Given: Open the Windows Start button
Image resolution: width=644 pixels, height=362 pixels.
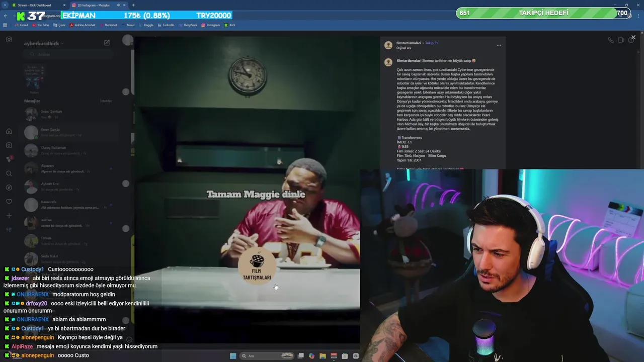Looking at the screenshot, I should [233, 356].
